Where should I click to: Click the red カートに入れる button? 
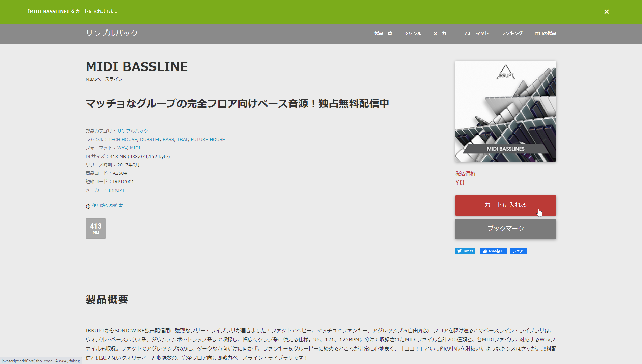505,205
